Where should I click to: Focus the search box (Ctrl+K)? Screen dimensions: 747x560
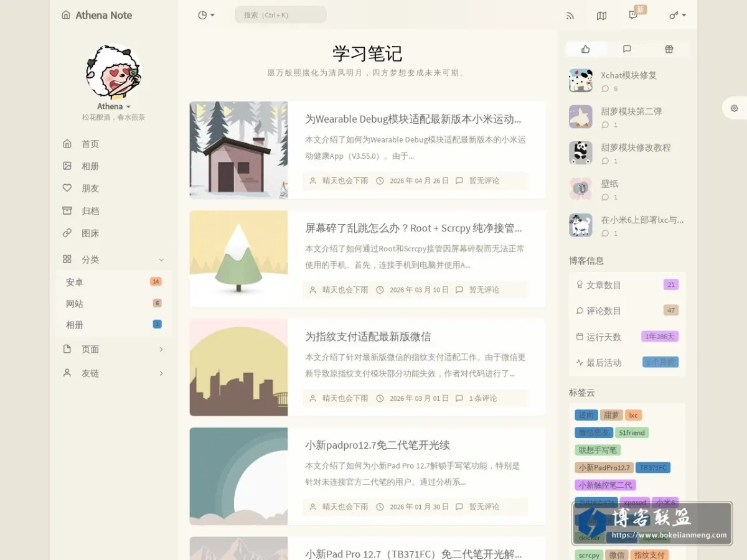click(x=280, y=15)
